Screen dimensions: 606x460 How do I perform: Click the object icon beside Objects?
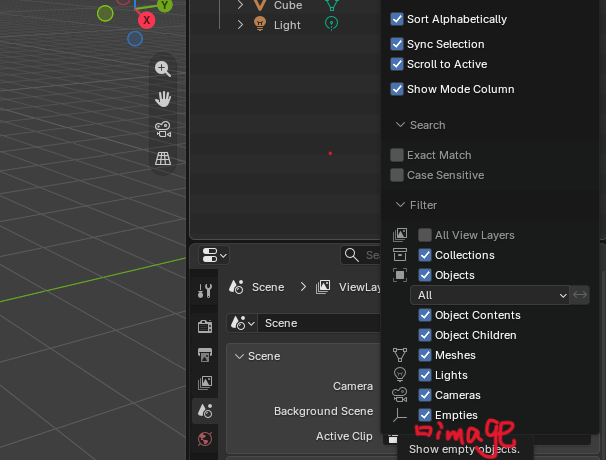point(400,275)
